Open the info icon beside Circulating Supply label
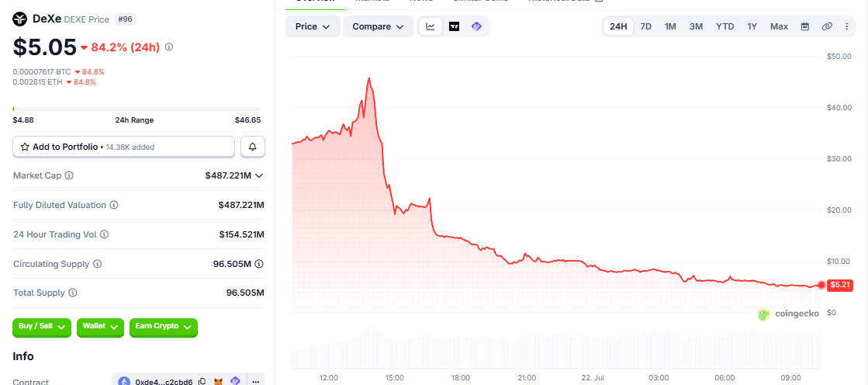Screen dimensions: 868x385 pos(98,264)
